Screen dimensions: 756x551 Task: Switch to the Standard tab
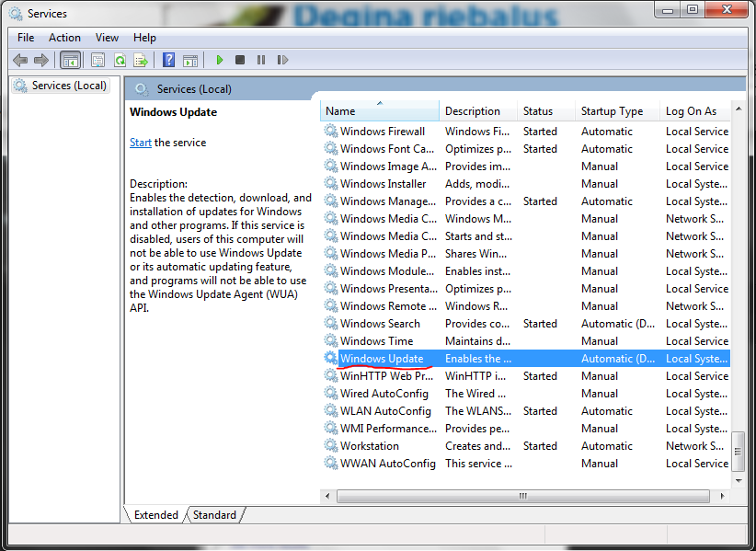214,515
